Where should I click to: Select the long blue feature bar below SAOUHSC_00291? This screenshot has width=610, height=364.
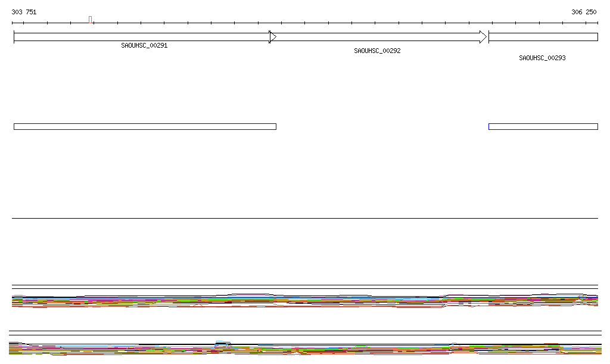pyautogui.click(x=145, y=126)
